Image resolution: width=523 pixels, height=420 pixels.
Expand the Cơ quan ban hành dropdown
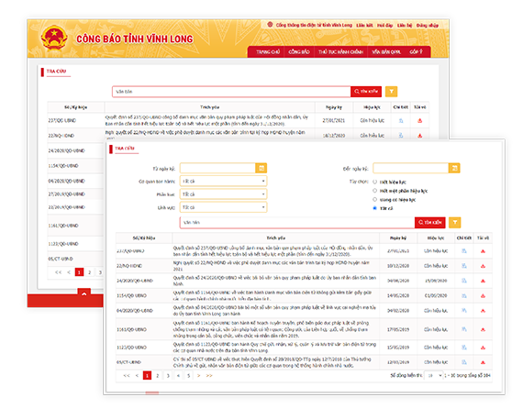point(224,181)
